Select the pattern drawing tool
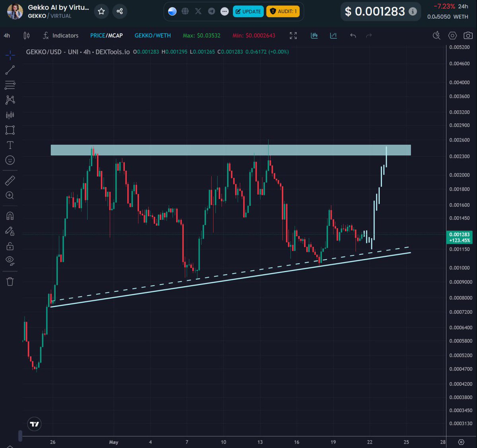The image size is (477, 448). coord(10,100)
